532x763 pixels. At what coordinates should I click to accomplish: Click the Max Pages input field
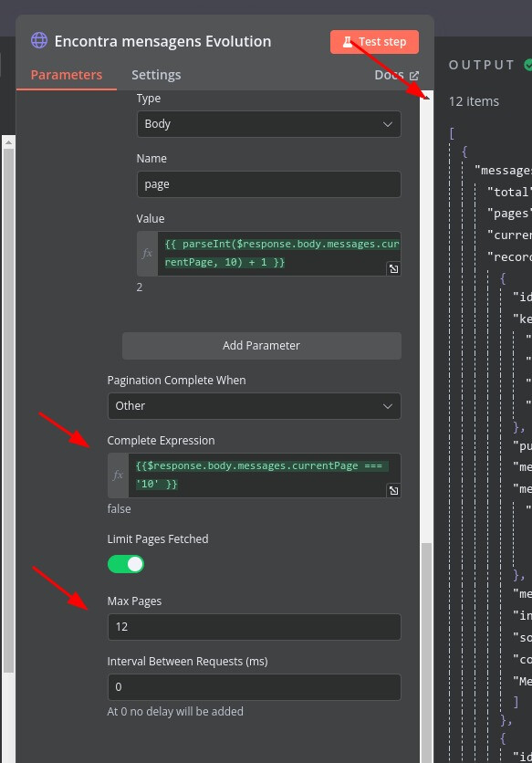[254, 627]
